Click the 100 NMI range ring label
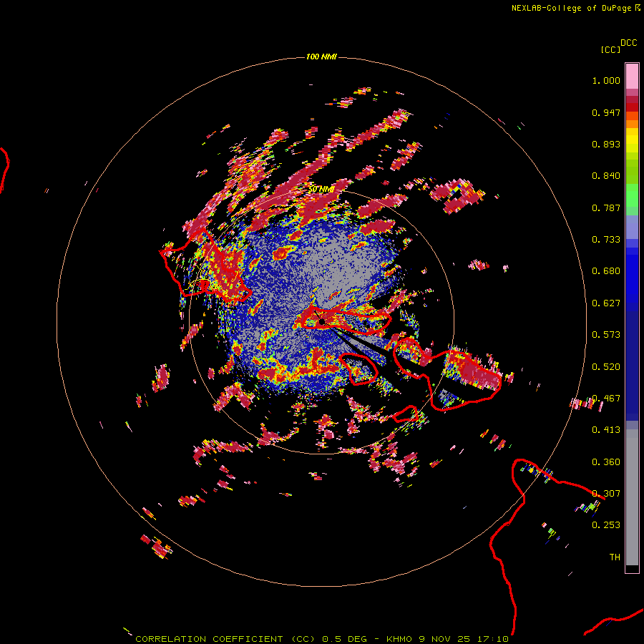Screen dimensions: 644x644 coord(321,57)
